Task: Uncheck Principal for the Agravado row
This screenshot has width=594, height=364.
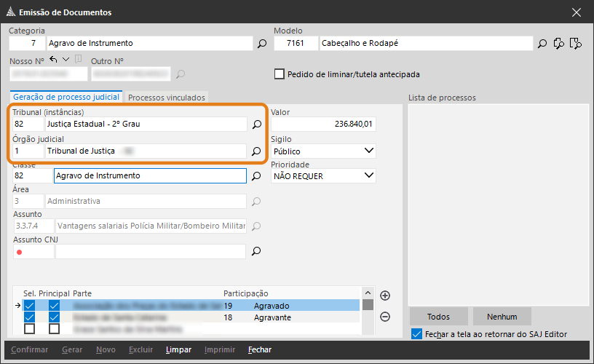Action: point(54,305)
